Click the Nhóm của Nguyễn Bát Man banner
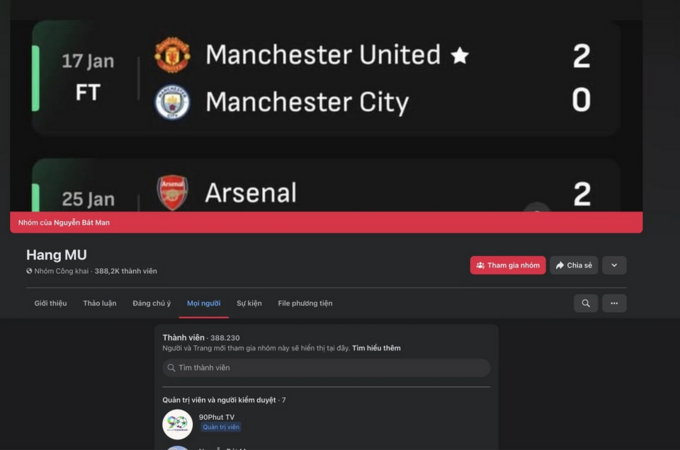Viewport: 680px width, 450px height. 326,222
